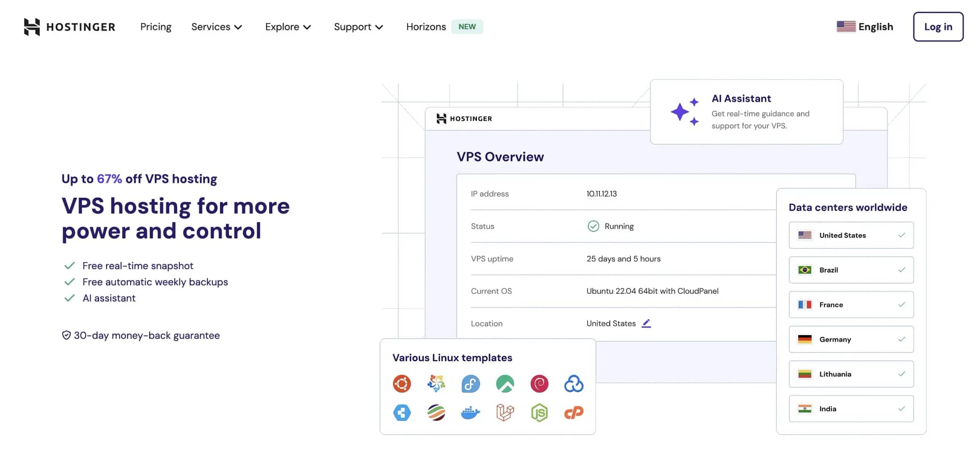Click the blue cloud CloudPanel icon
The image size is (980, 470).
click(573, 384)
